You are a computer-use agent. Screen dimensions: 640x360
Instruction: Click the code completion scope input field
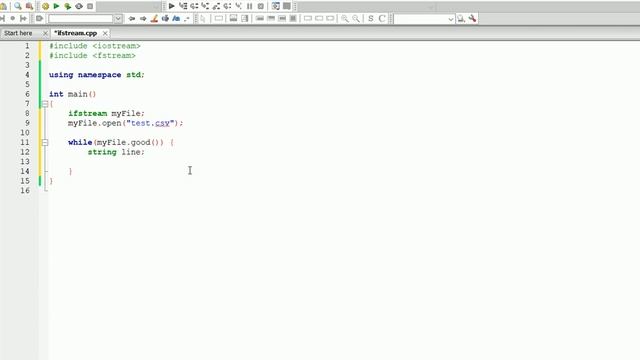point(81,18)
